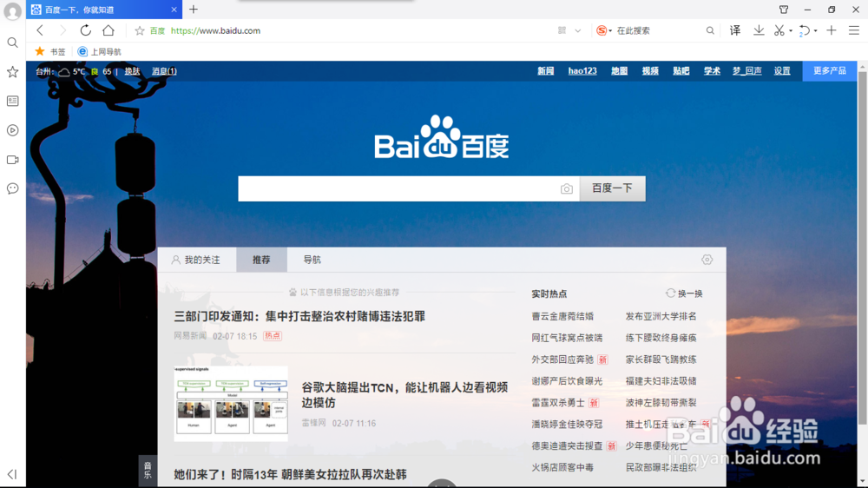
Task: Open 消息(1) messages link
Action: (164, 71)
